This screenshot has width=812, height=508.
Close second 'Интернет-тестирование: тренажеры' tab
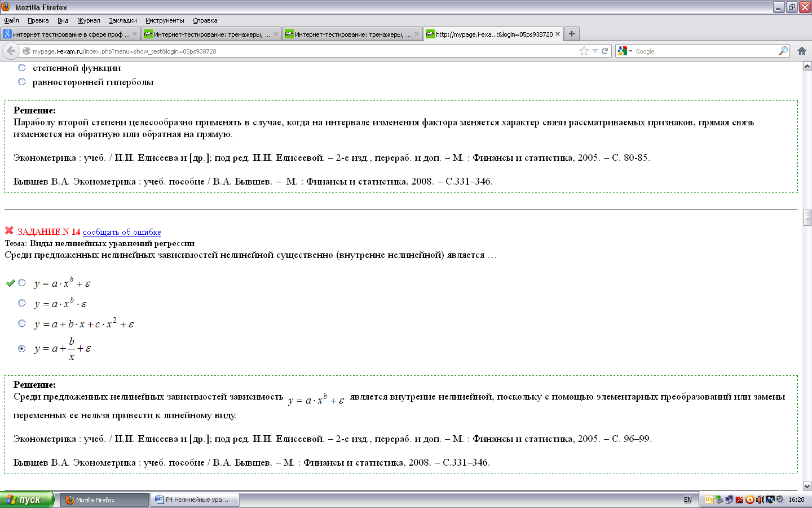pos(276,34)
